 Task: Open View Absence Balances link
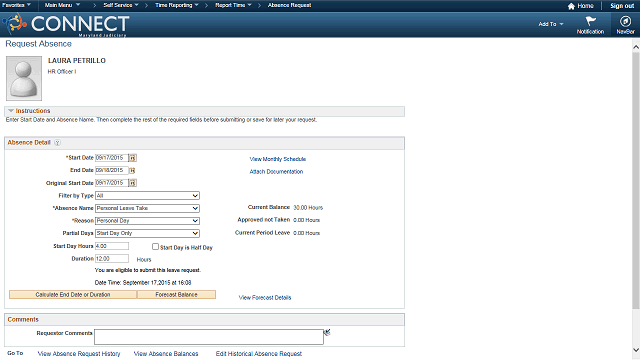pos(166,354)
